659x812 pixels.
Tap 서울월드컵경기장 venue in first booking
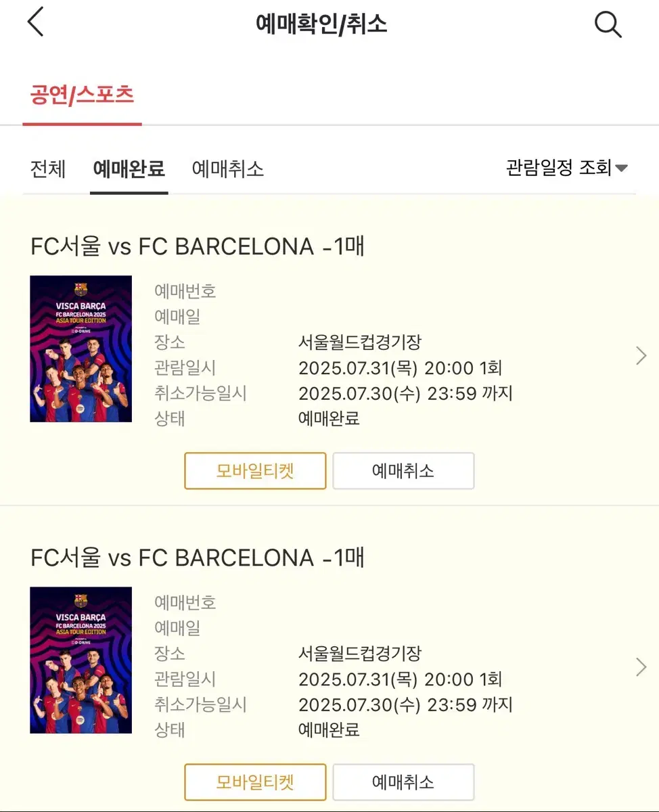coord(360,342)
